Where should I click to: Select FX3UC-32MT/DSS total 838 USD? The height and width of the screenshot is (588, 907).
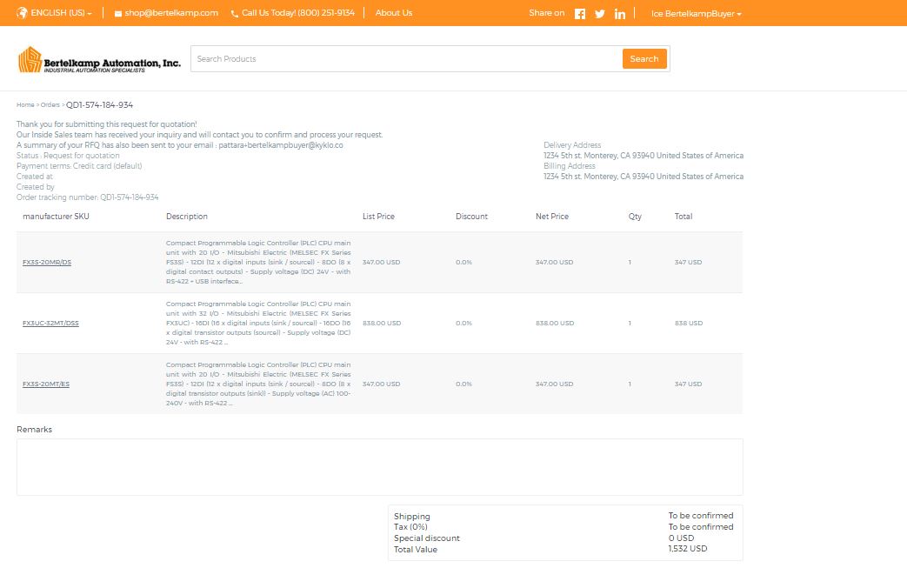(689, 323)
